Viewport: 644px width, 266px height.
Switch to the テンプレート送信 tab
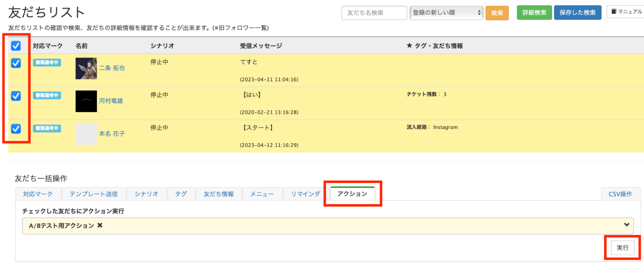(x=93, y=194)
